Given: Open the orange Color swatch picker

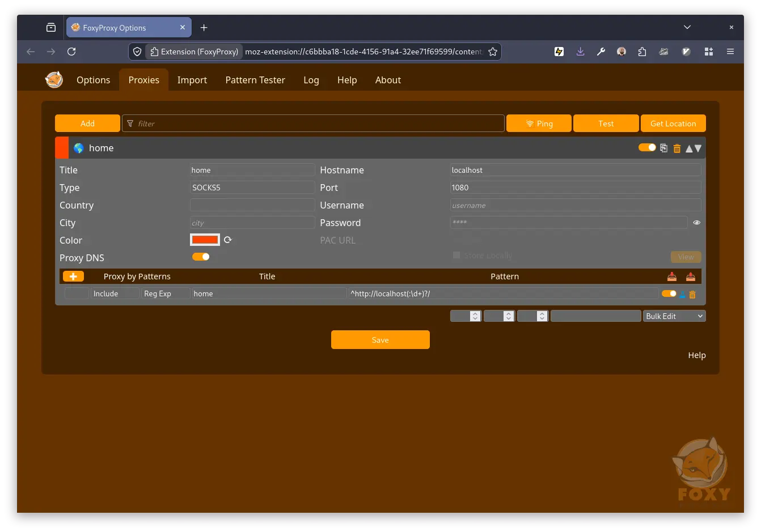Looking at the screenshot, I should point(205,240).
